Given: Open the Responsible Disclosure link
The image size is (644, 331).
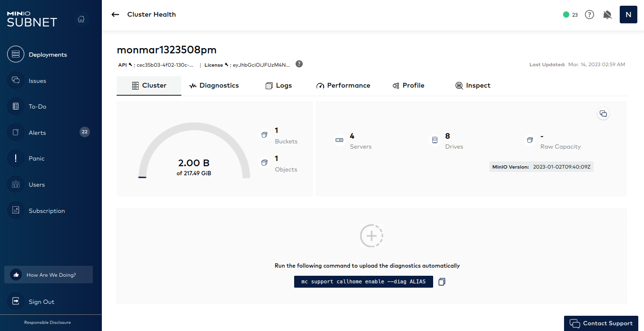Looking at the screenshot, I should click(48, 322).
